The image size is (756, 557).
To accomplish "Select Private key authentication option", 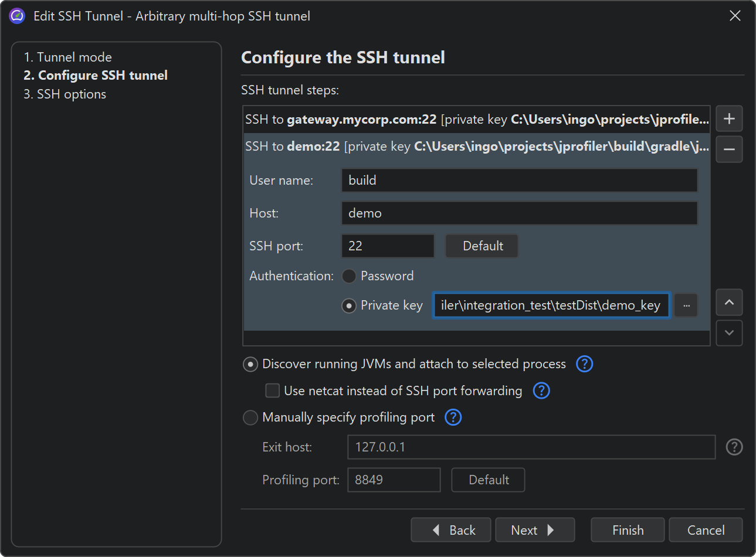I will tap(349, 306).
